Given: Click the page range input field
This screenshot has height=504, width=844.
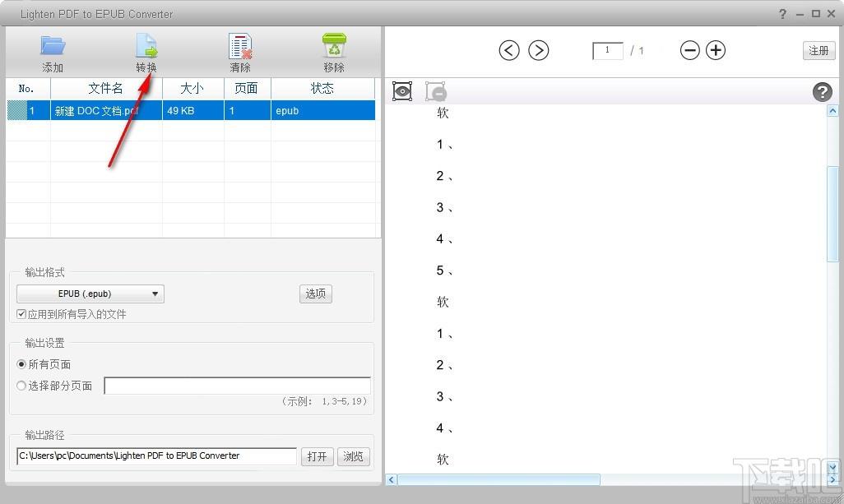Looking at the screenshot, I should click(x=238, y=386).
